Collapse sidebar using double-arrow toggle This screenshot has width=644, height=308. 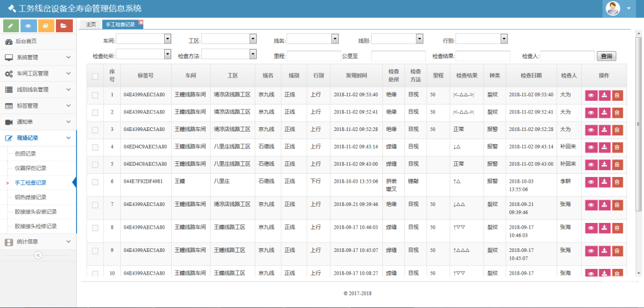[x=38, y=255]
